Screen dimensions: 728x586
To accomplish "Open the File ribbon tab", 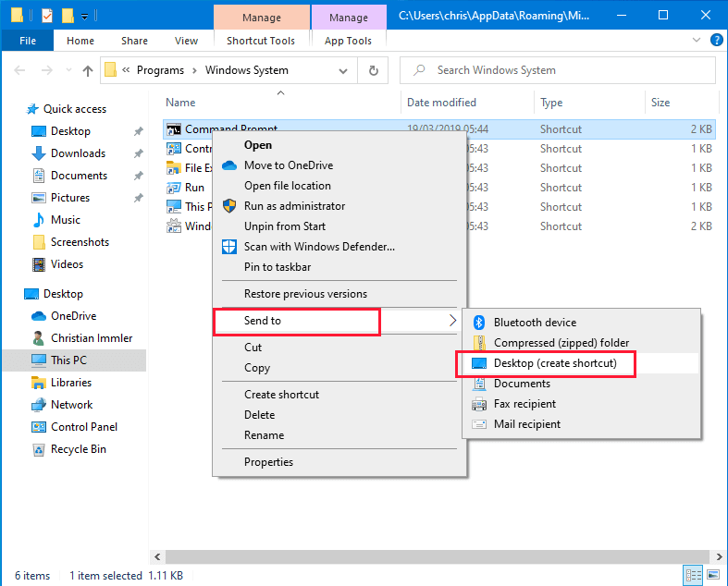I will point(28,41).
